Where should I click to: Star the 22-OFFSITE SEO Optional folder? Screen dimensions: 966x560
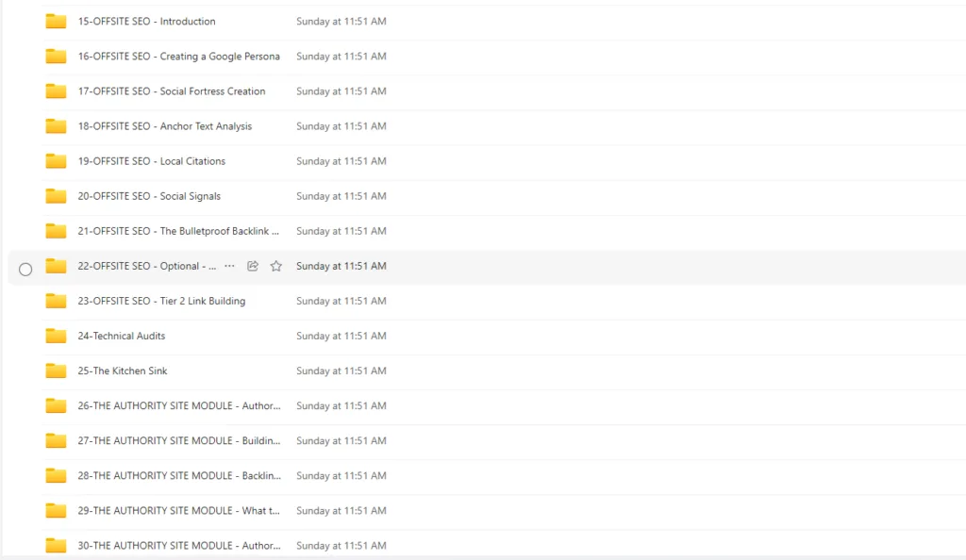click(x=276, y=267)
